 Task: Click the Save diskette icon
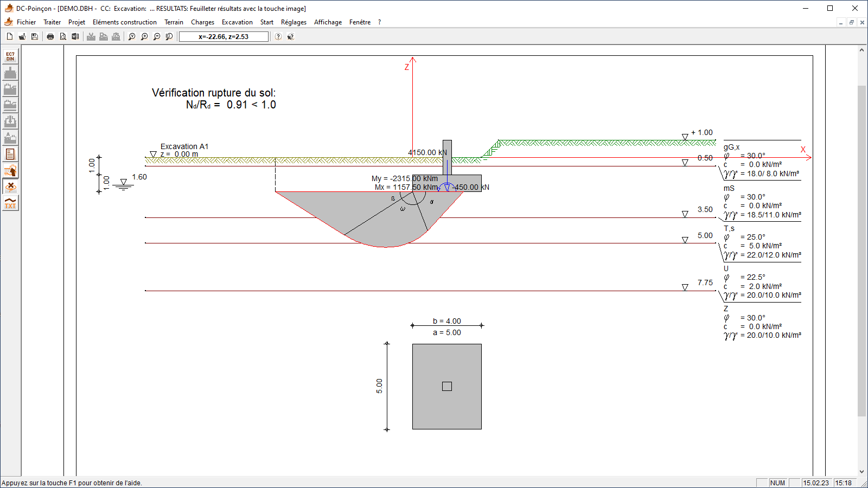[35, 36]
